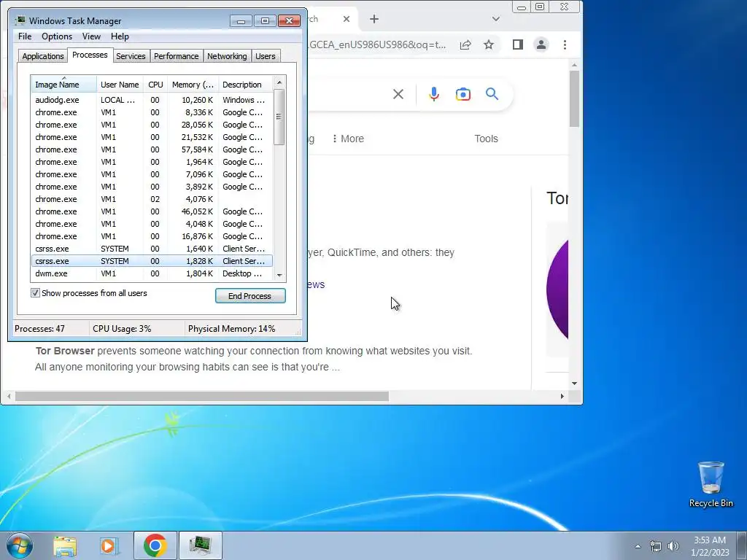747x560 pixels.
Task: Switch to the Users tab
Action: [x=265, y=56]
